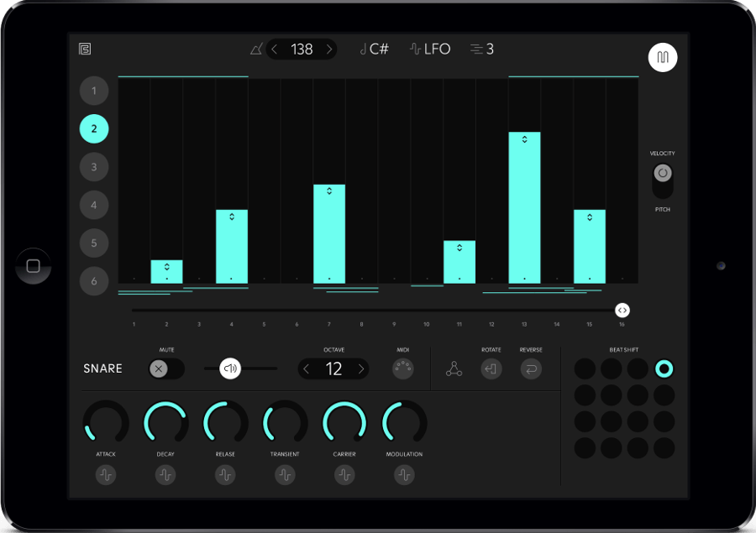Image resolution: width=756 pixels, height=533 pixels.
Task: Enable LFO button under Modulation
Action: tap(404, 475)
